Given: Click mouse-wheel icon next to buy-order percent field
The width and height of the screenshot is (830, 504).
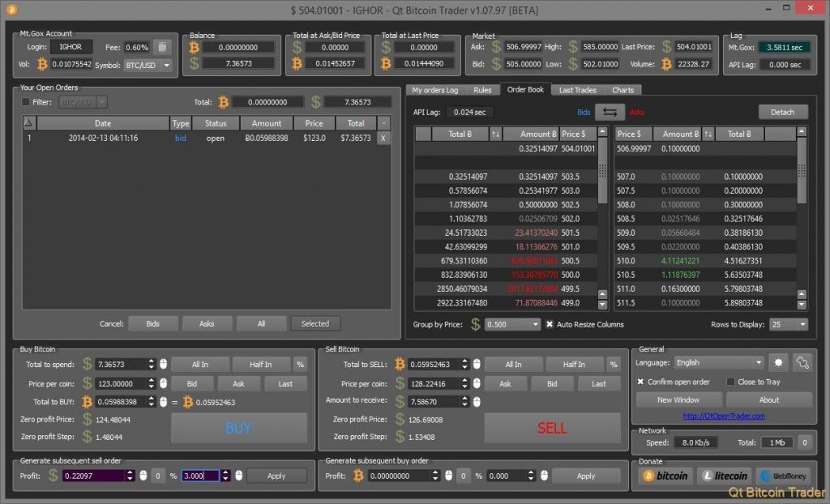Looking at the screenshot, I should (x=544, y=476).
